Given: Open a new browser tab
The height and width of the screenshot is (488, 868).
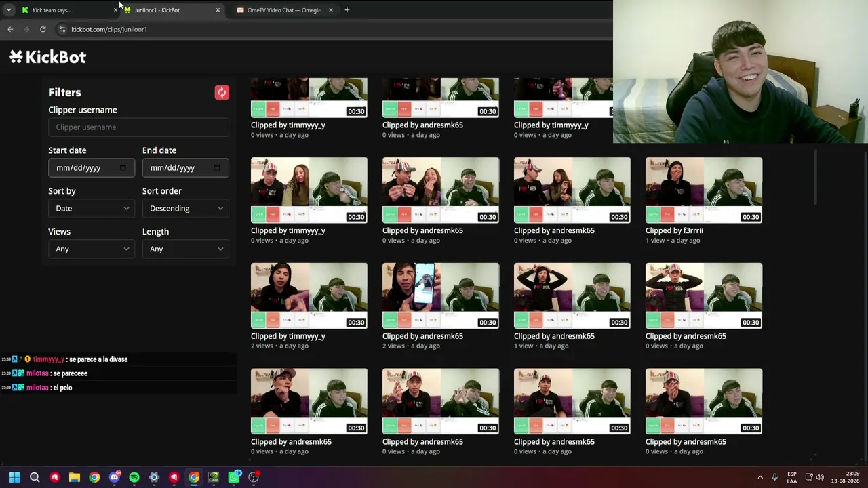Looking at the screenshot, I should [347, 10].
